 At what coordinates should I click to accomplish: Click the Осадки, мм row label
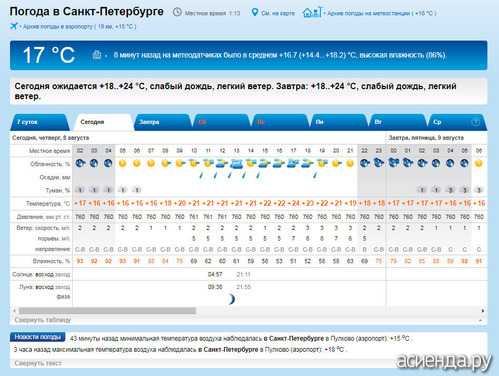55,177
